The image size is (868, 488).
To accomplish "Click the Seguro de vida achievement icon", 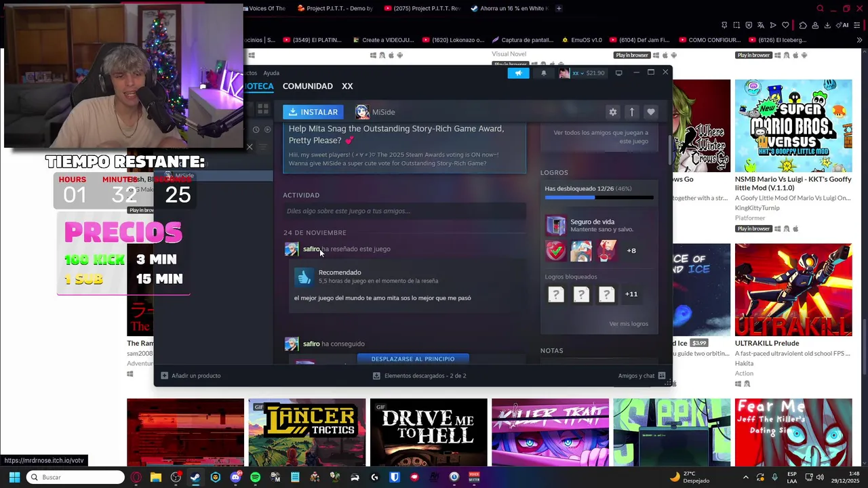I will coord(556,225).
